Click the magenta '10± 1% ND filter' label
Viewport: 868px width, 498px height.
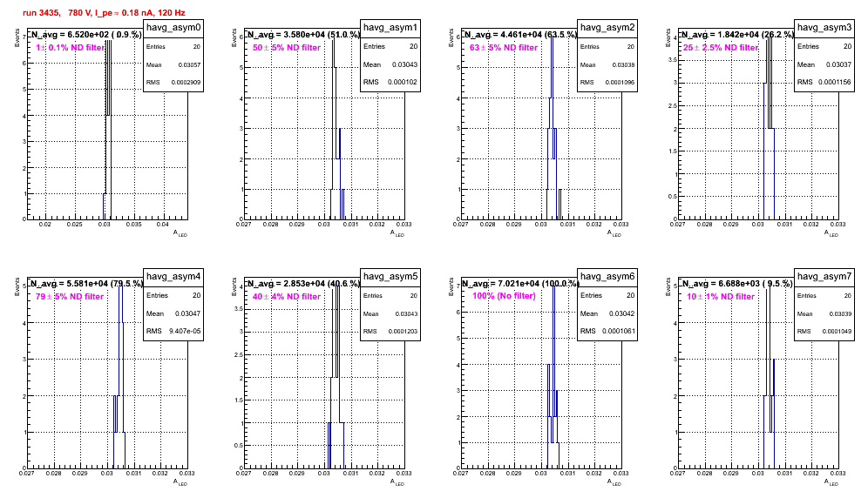(x=721, y=297)
